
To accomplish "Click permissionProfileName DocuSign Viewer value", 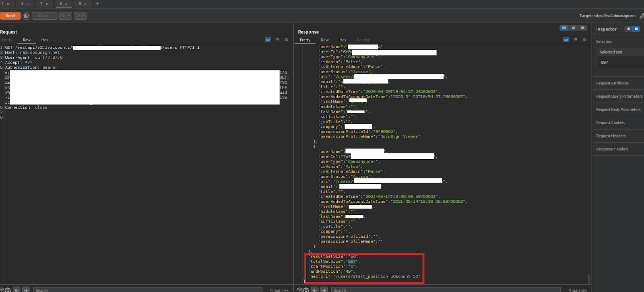I will coord(399,137).
